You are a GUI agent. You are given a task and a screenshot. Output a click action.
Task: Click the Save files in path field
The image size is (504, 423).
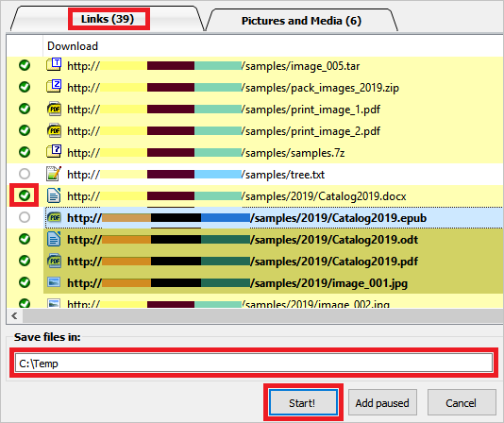point(254,364)
